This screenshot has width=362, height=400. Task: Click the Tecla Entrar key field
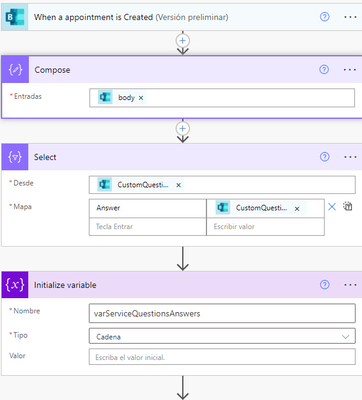(148, 227)
